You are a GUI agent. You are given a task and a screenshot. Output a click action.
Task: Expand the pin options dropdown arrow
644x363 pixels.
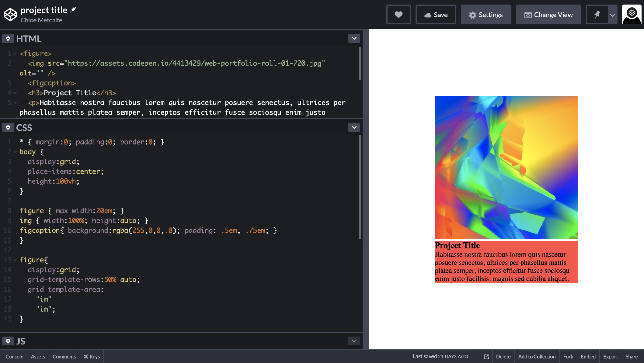612,14
